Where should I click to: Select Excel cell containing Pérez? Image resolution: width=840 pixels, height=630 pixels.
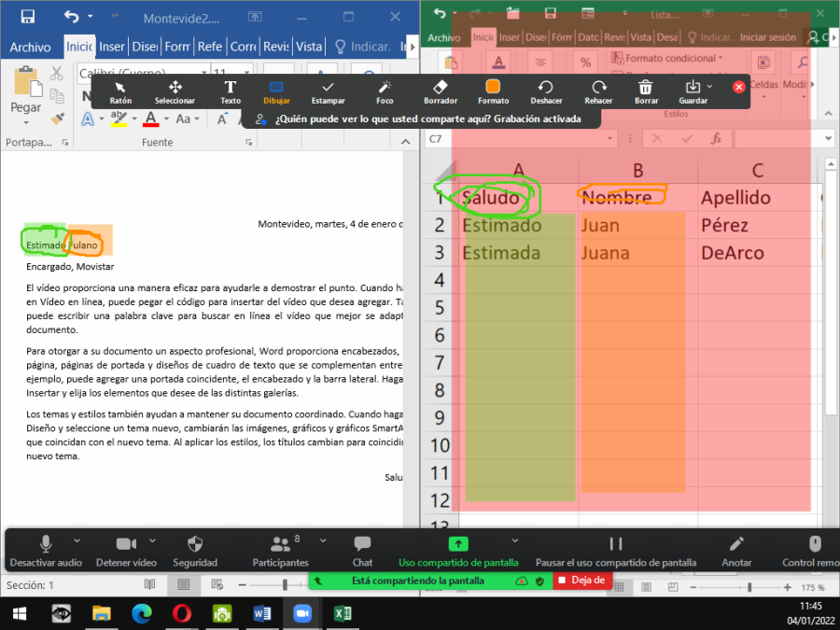tap(757, 225)
